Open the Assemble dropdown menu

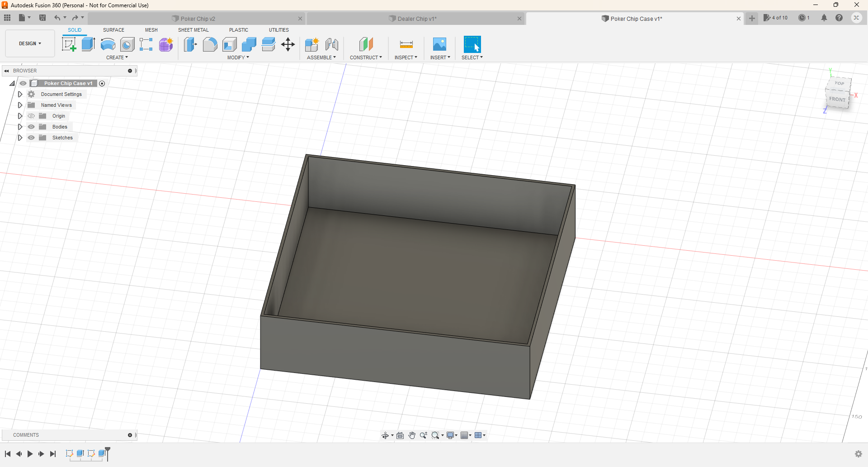pos(321,57)
